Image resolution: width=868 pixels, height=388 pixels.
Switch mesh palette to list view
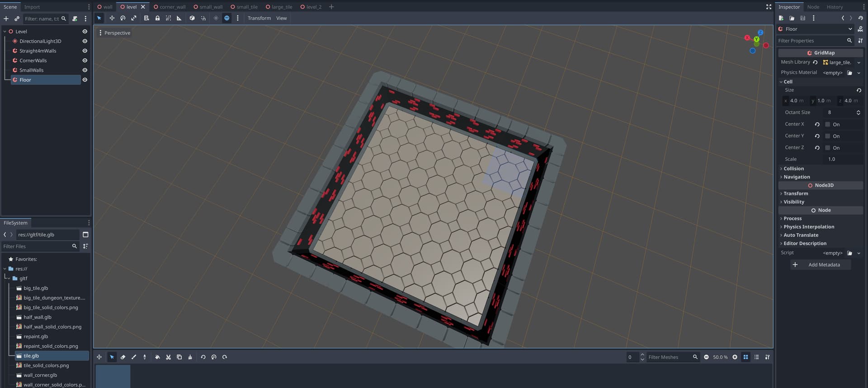(x=756, y=357)
